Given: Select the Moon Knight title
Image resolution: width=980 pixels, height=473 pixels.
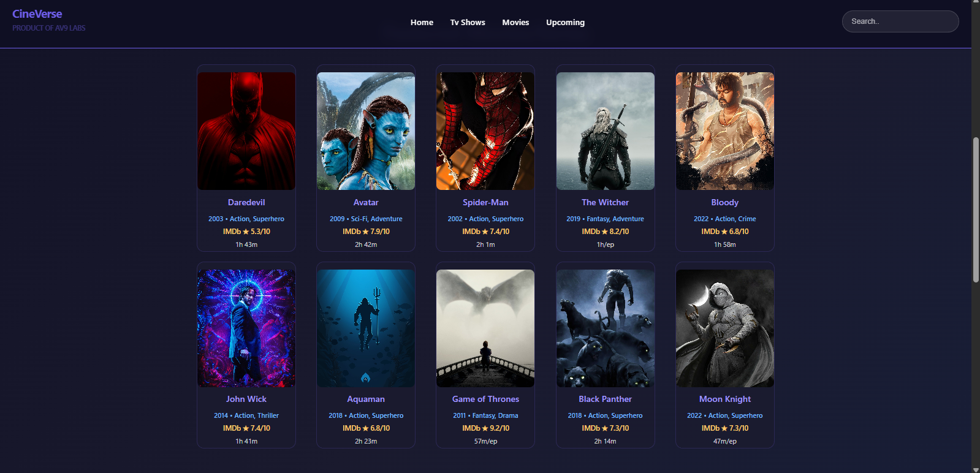Looking at the screenshot, I should (x=725, y=399).
